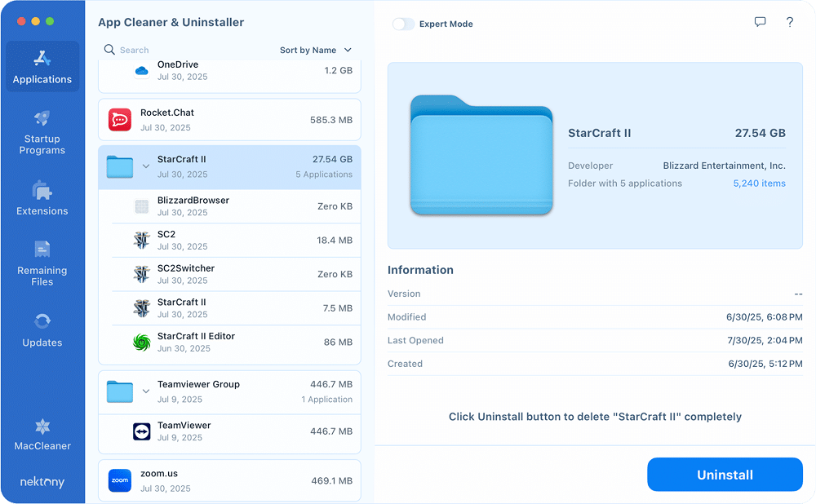Select the Rocket.Chat row name

pos(167,113)
